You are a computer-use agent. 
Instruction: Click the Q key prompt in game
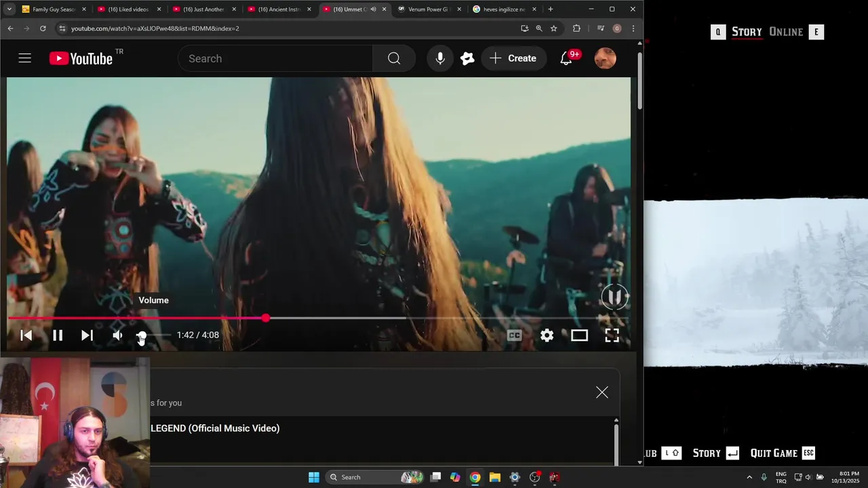click(718, 32)
